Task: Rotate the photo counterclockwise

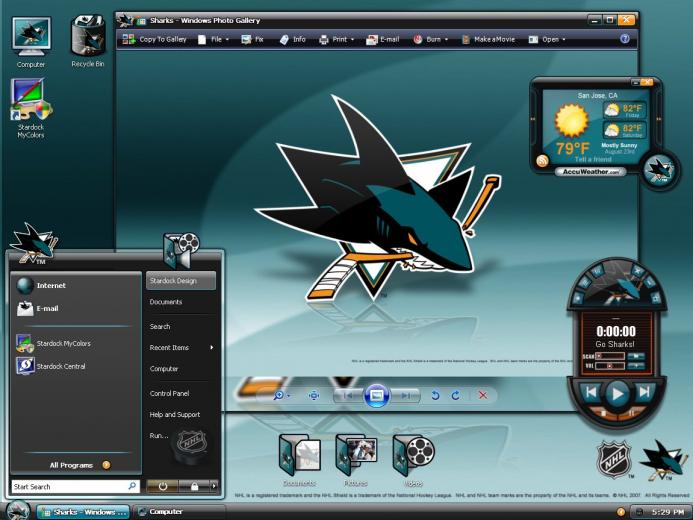Action: [x=435, y=395]
